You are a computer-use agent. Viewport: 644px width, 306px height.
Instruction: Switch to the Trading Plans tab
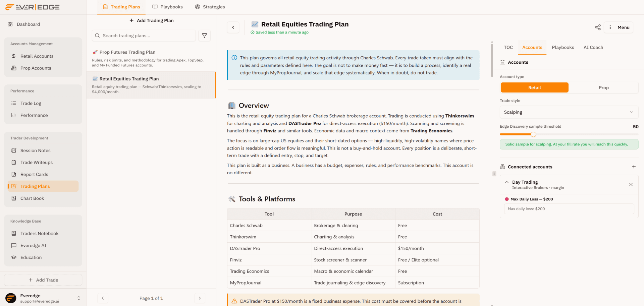[x=121, y=7]
